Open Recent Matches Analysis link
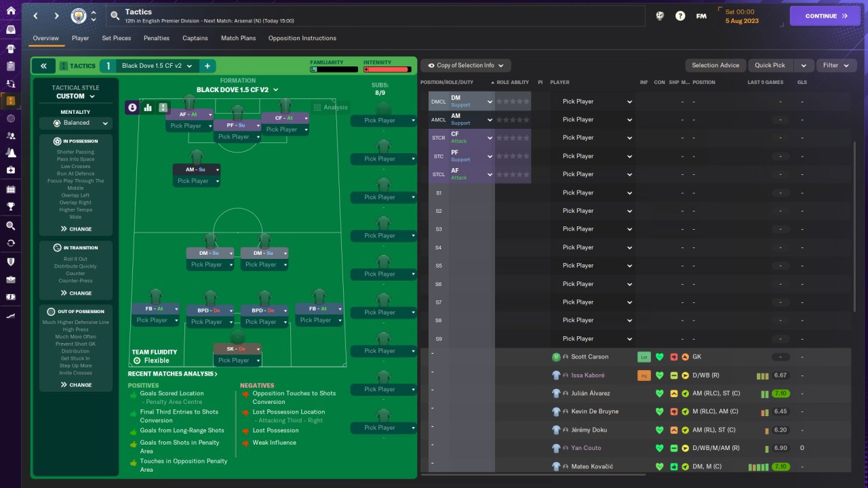This screenshot has width=868, height=488. [173, 374]
